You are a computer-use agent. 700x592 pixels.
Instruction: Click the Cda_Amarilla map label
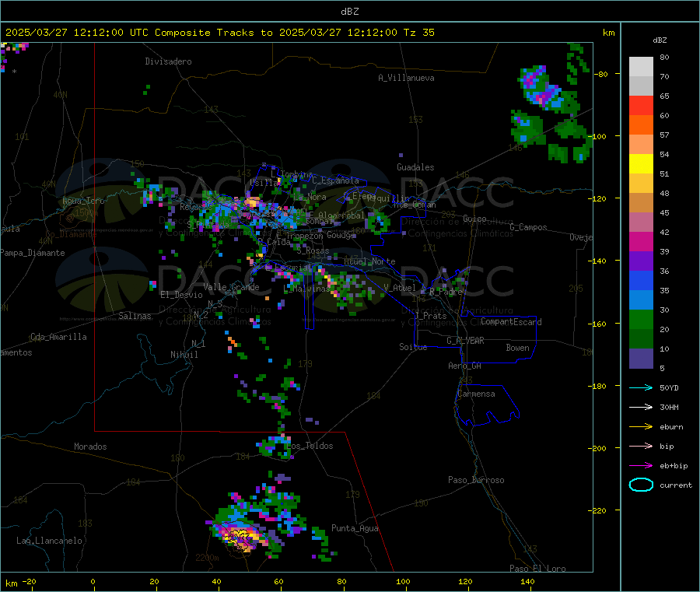point(58,337)
